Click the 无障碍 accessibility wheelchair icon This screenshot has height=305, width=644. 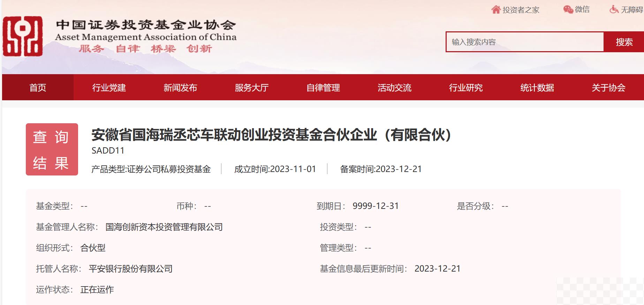point(614,9)
